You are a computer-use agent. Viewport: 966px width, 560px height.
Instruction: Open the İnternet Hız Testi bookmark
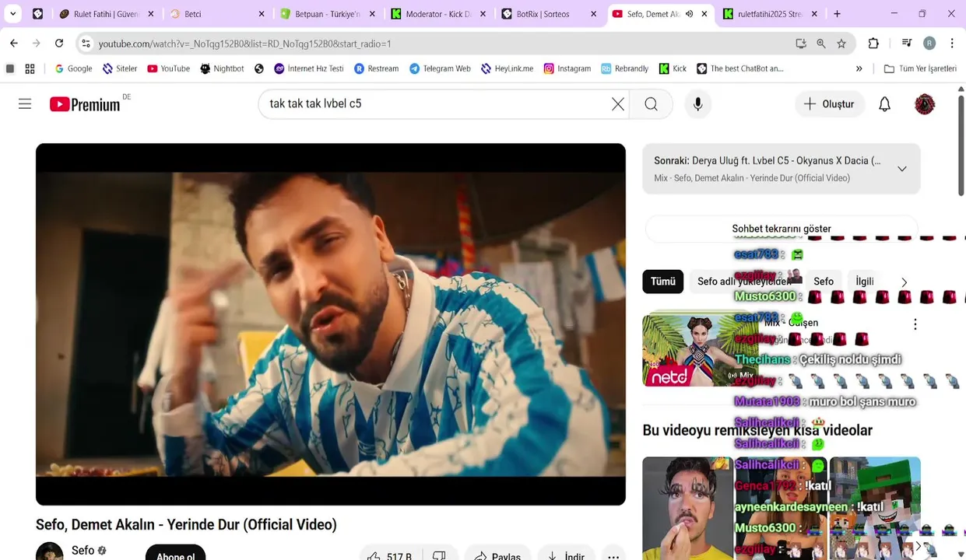tap(309, 68)
